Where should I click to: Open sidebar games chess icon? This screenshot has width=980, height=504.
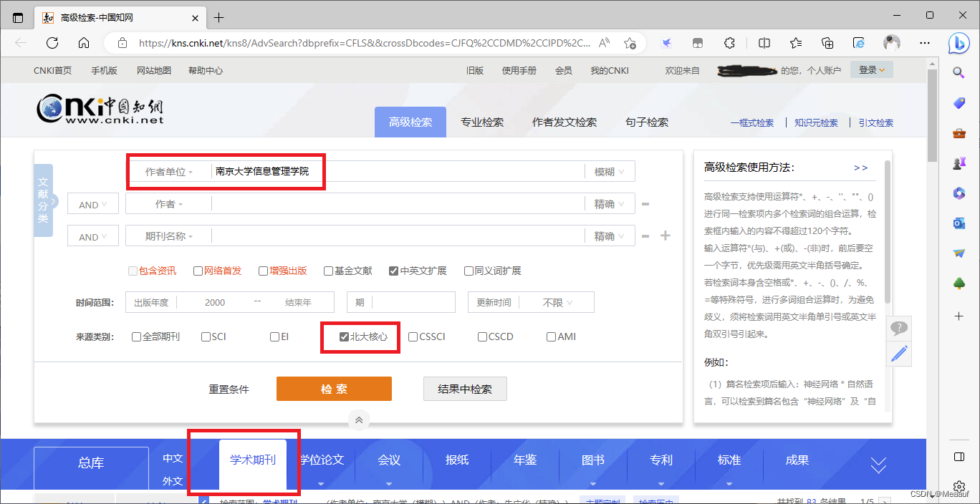tap(959, 163)
